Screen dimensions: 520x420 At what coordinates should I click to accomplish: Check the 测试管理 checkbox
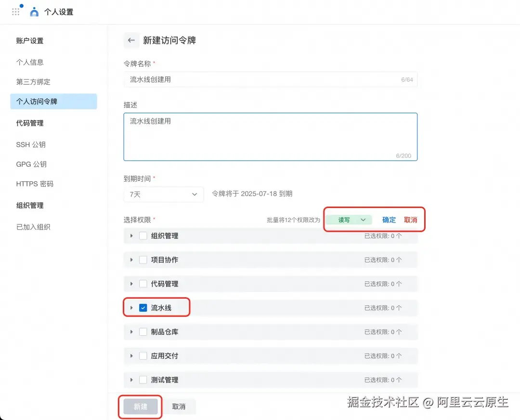tap(143, 380)
